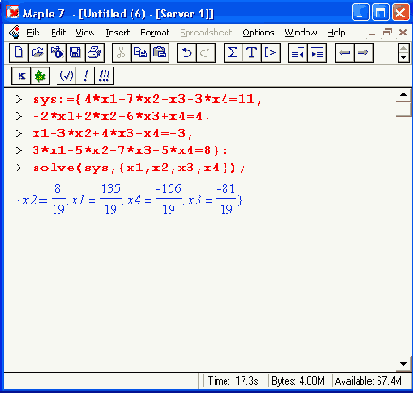Go back with left arrow icon

345,53
